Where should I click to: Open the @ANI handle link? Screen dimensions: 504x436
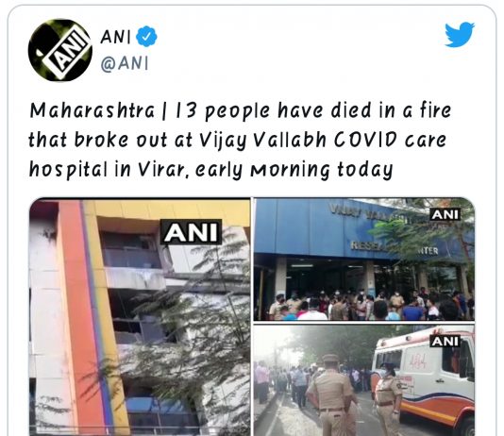tap(125, 63)
